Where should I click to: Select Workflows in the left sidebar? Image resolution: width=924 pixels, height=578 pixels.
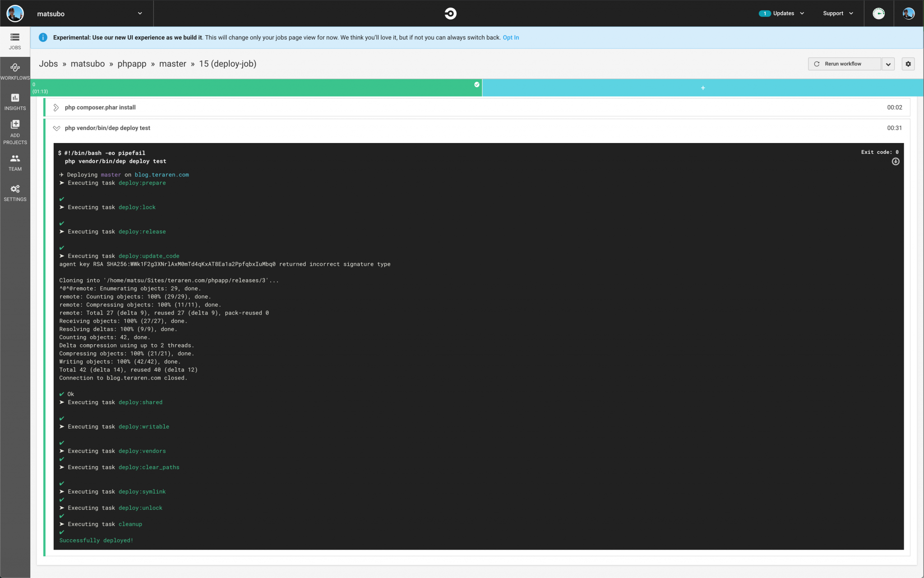[15, 71]
